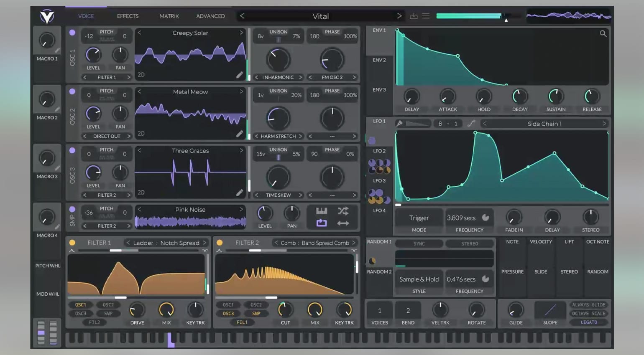The image size is (644, 355).
Task: Toggle the sample loop icon
Action: (x=321, y=223)
